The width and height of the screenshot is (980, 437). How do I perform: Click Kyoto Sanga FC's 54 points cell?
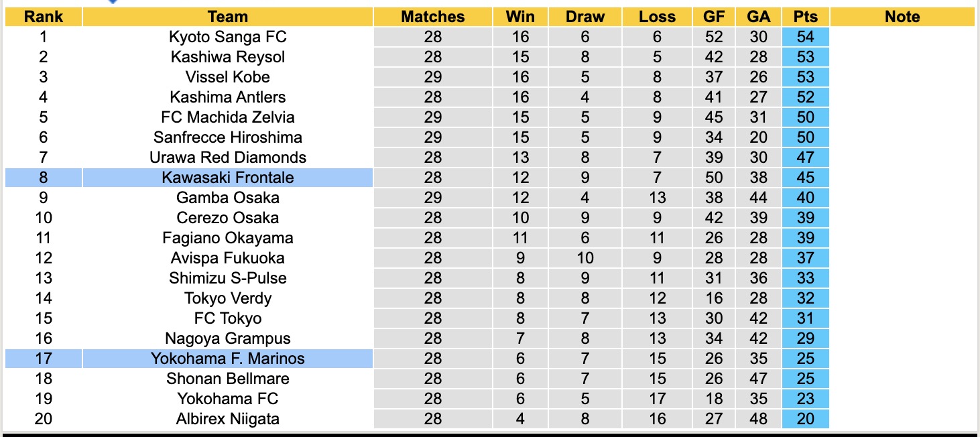coord(805,37)
